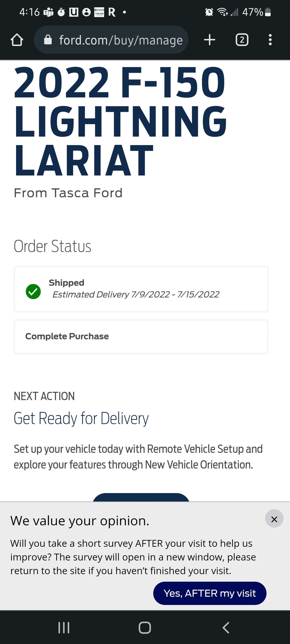
Task: Tap the Android back navigation button
Action: [225, 627]
